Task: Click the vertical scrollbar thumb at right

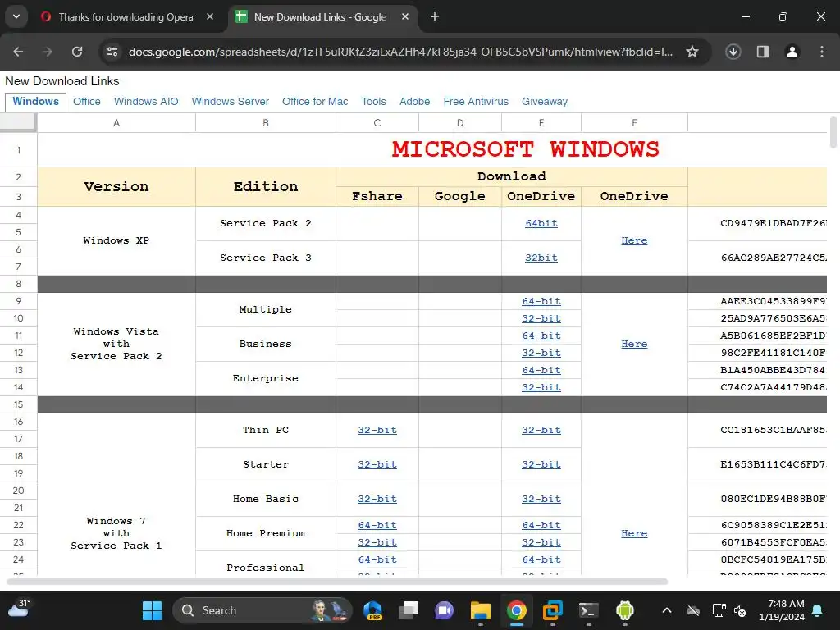Action: click(833, 132)
